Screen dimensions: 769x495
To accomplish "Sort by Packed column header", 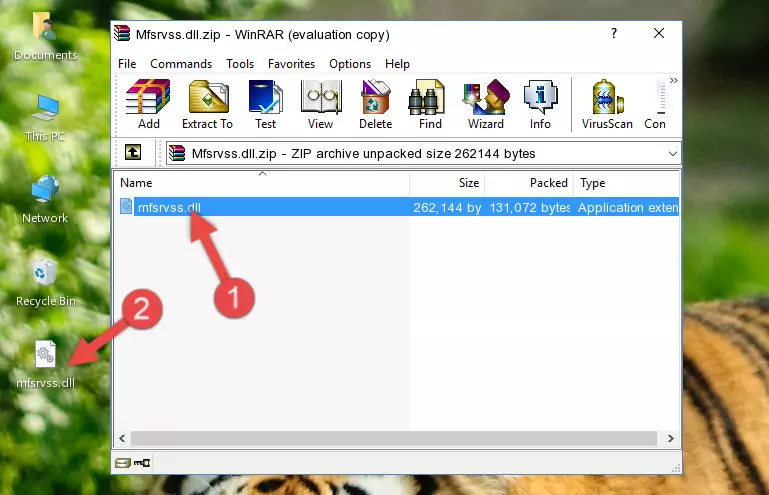I will click(x=529, y=183).
